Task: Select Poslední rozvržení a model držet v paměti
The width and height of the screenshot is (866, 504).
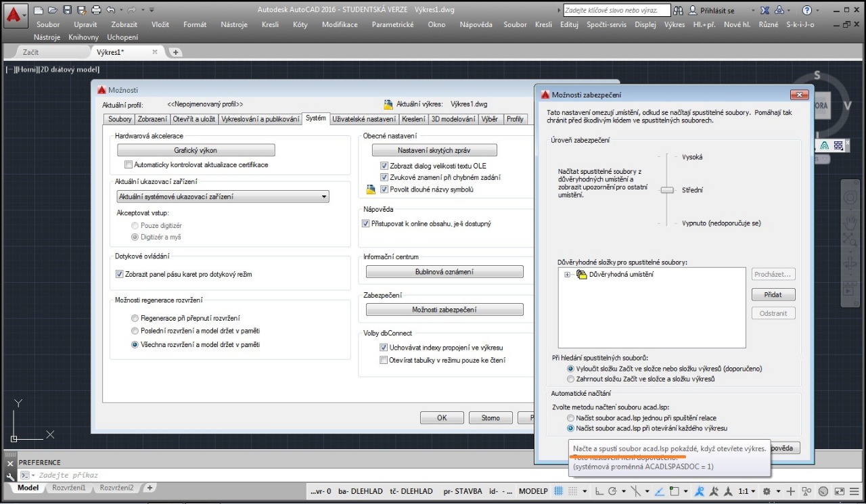Action: click(135, 331)
